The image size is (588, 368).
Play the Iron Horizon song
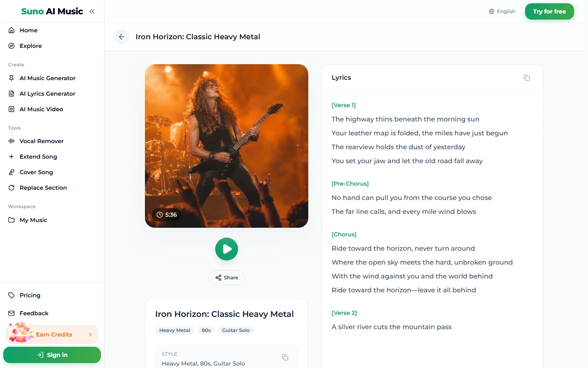[227, 249]
